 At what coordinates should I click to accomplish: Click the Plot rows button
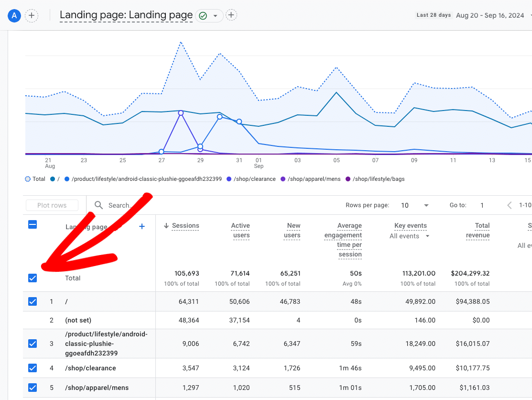[52, 205]
